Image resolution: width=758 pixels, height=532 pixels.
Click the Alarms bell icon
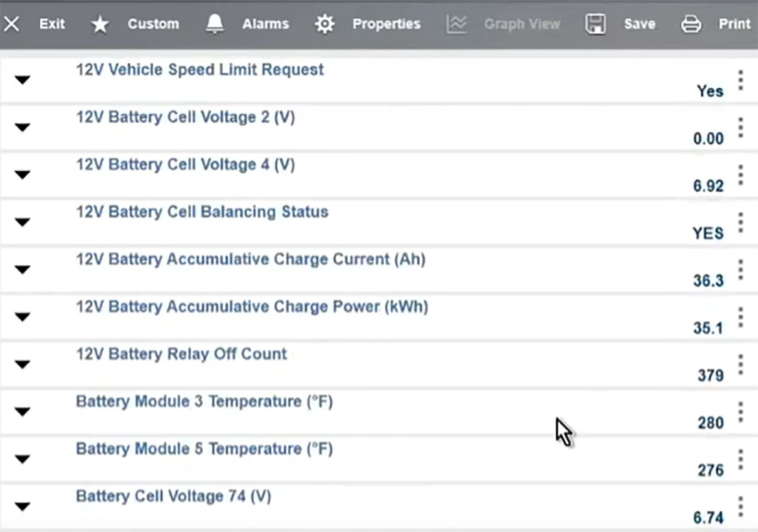215,25
